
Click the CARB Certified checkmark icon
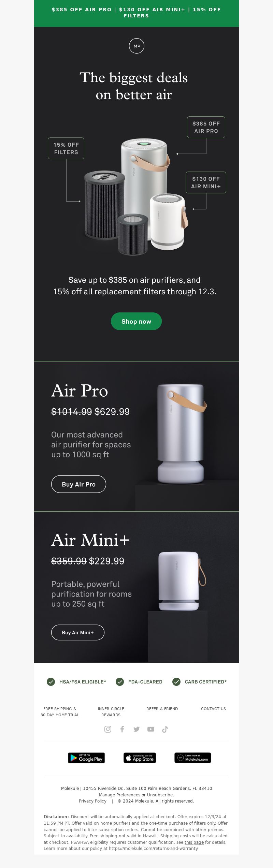(x=176, y=681)
